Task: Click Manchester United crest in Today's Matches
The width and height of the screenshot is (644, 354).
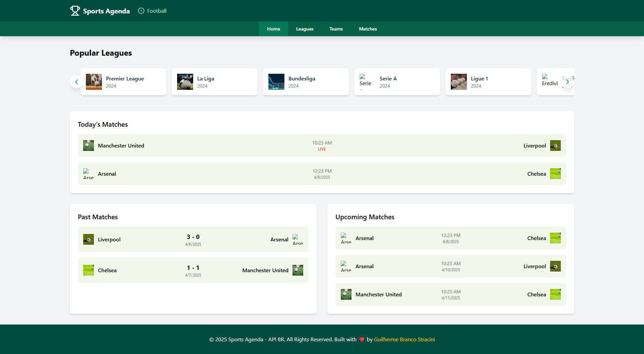Action: (88, 145)
